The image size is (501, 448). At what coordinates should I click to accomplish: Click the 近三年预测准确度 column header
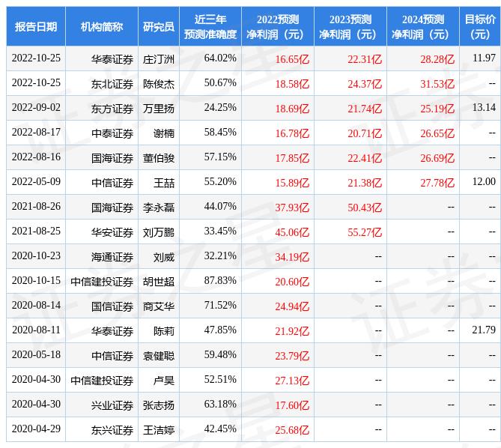[210, 26]
